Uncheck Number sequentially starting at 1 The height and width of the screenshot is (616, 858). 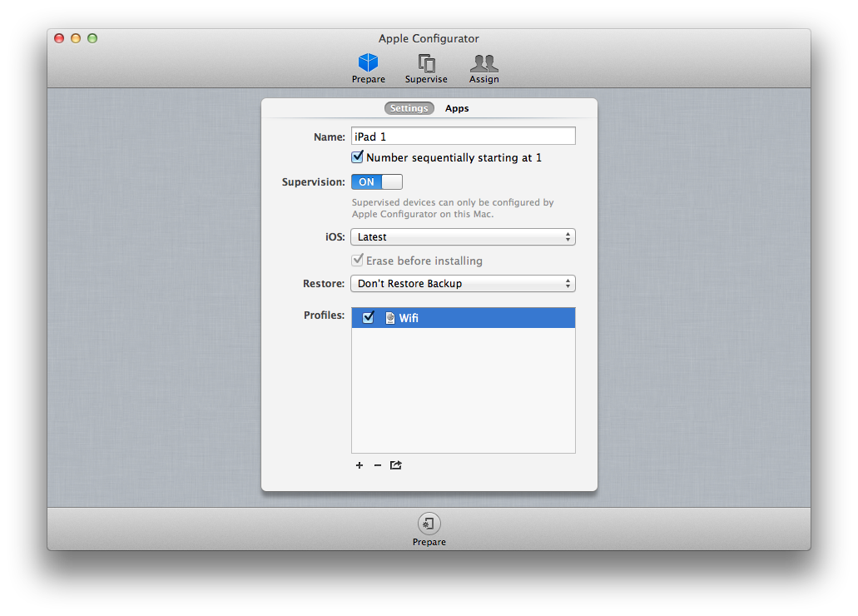(357, 157)
